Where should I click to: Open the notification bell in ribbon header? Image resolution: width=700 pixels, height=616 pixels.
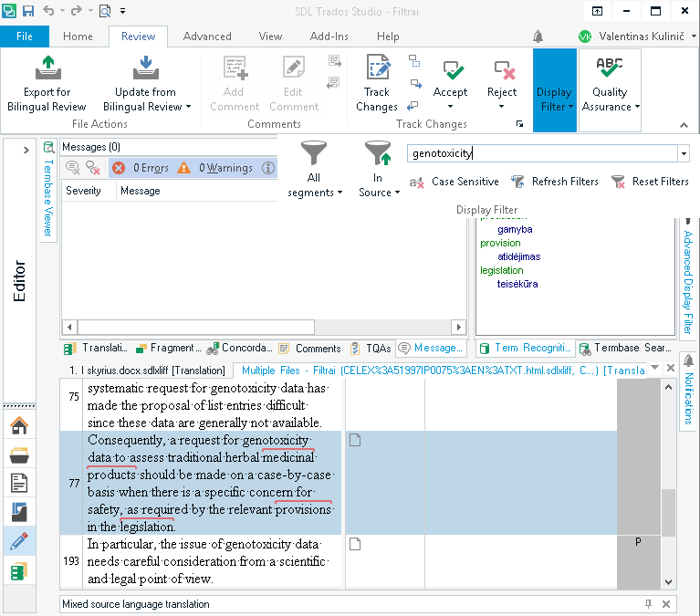point(538,37)
